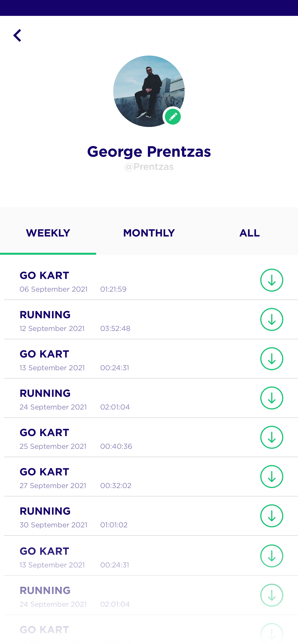Download the first 13 September Go Kart activity
The height and width of the screenshot is (644, 298).
pos(271,359)
